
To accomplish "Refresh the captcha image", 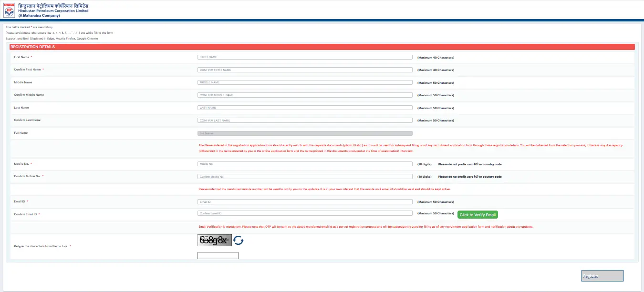I will point(238,241).
